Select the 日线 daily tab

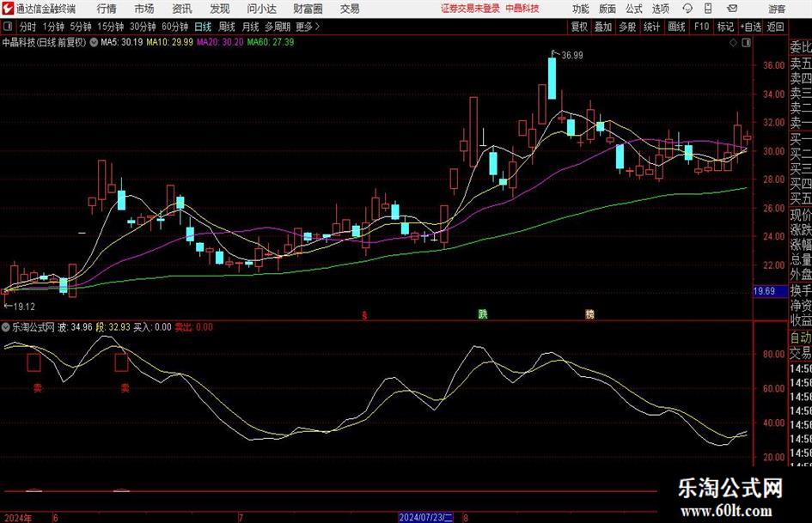tap(203, 27)
